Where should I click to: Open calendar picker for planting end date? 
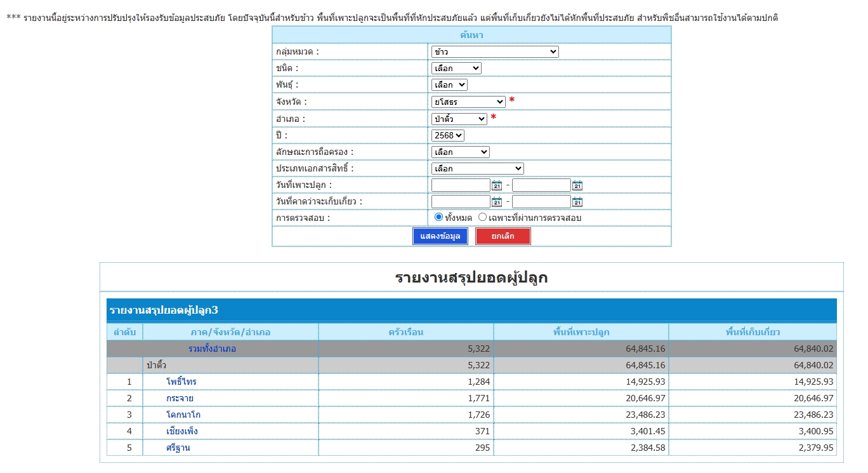577,185
